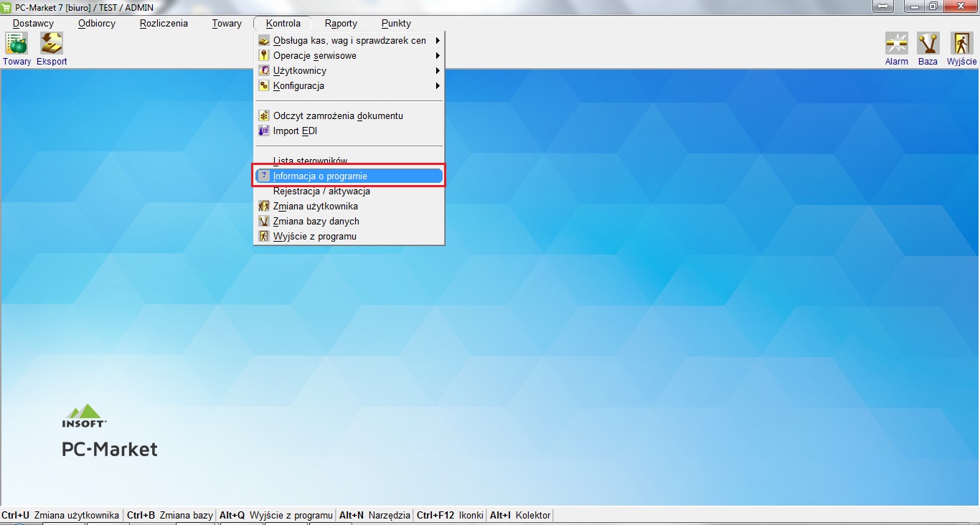The width and height of the screenshot is (980, 525).
Task: Open the Towary toolbar icon
Action: (x=17, y=44)
